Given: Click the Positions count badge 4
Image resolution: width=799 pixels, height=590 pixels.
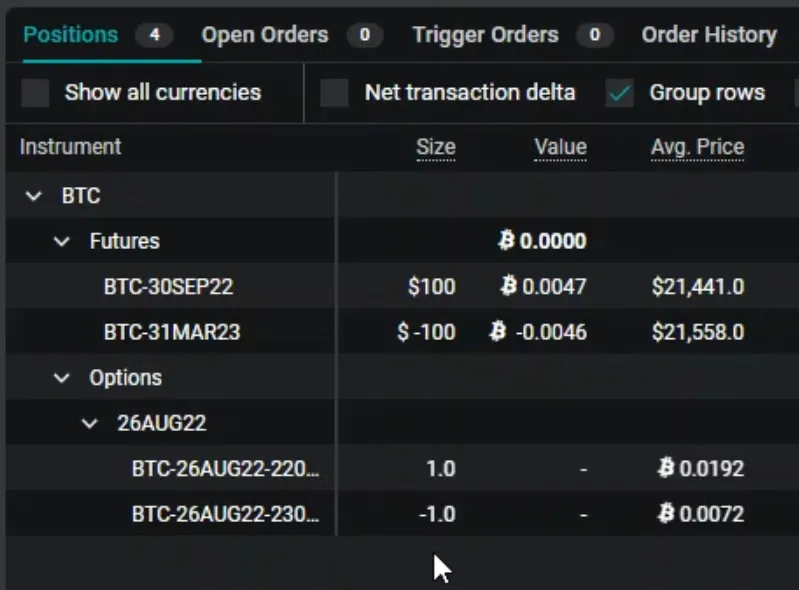Looking at the screenshot, I should pos(154,35).
